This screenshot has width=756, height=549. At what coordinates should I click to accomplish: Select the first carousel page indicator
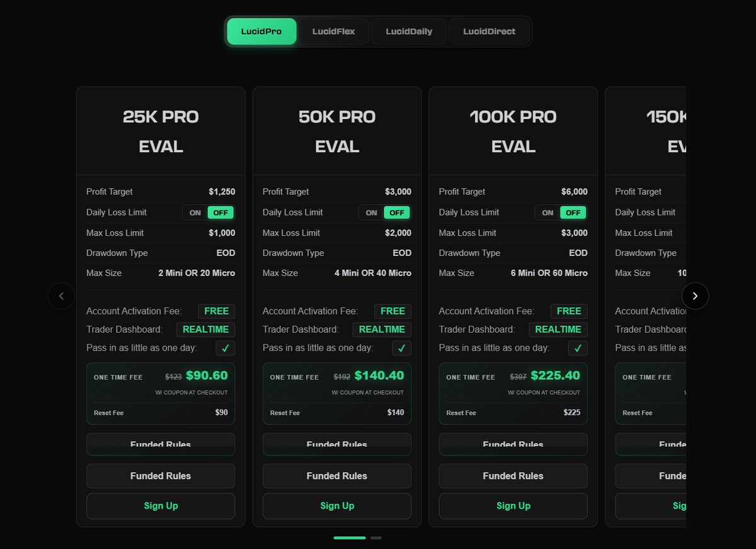coord(350,538)
